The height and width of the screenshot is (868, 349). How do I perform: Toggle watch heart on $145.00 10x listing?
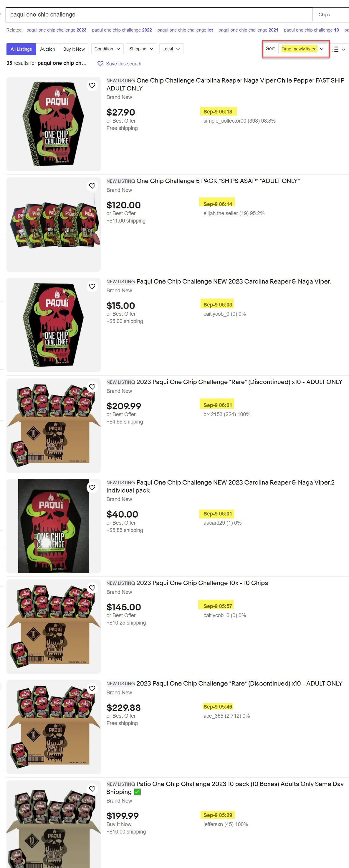(x=92, y=588)
